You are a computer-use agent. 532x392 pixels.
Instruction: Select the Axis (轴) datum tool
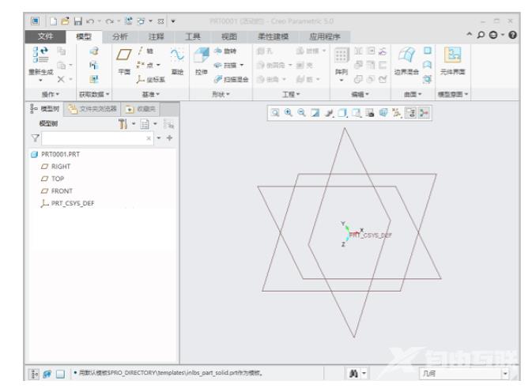pyautogui.click(x=145, y=51)
